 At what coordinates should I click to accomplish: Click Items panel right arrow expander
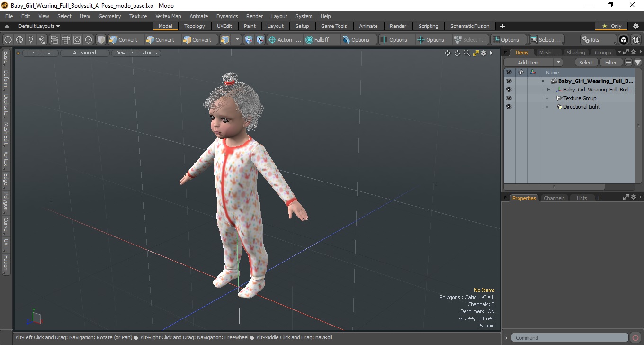[641, 52]
